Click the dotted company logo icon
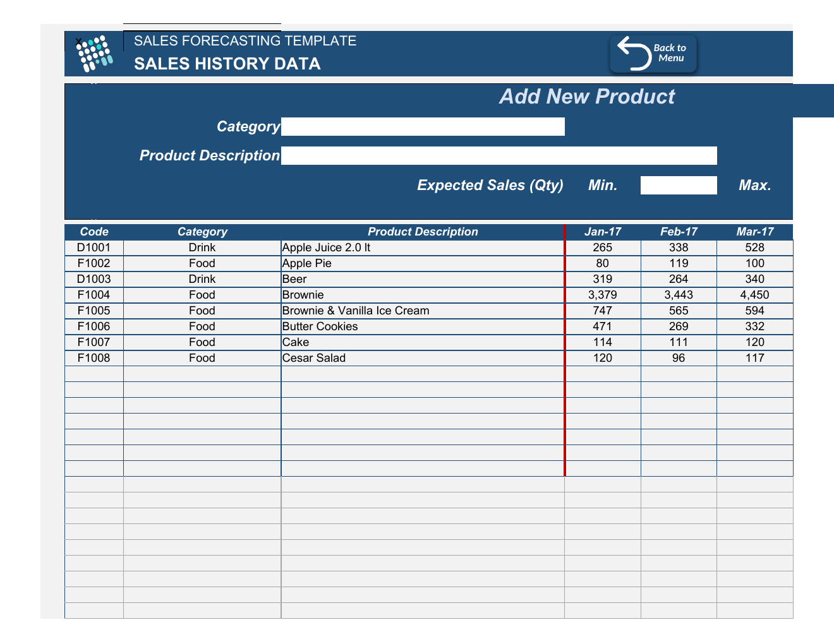This screenshot has width=834, height=644. point(95,54)
